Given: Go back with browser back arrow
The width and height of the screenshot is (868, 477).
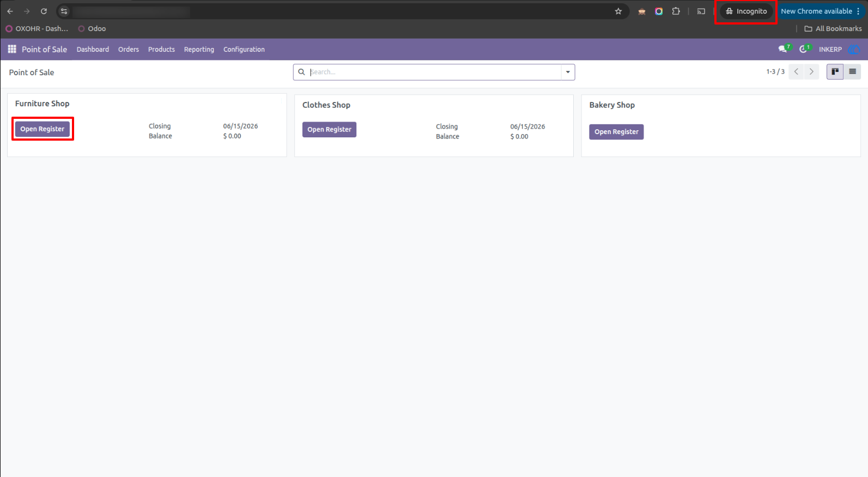Looking at the screenshot, I should coord(10,11).
